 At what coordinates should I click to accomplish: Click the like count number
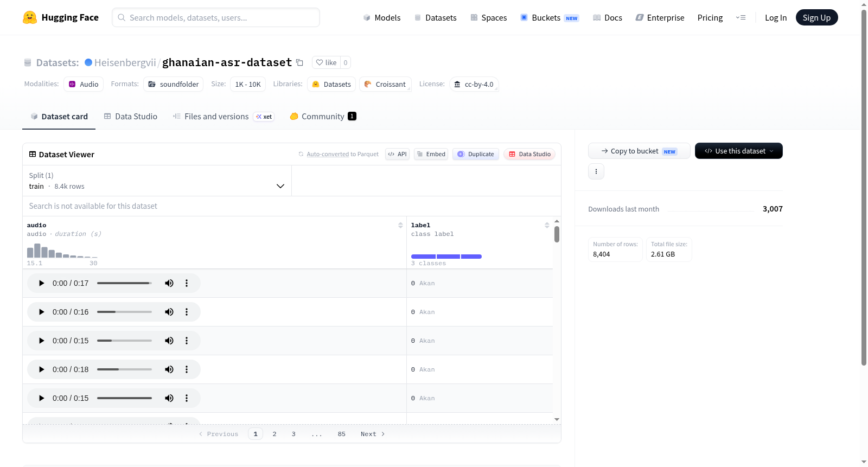click(x=346, y=62)
